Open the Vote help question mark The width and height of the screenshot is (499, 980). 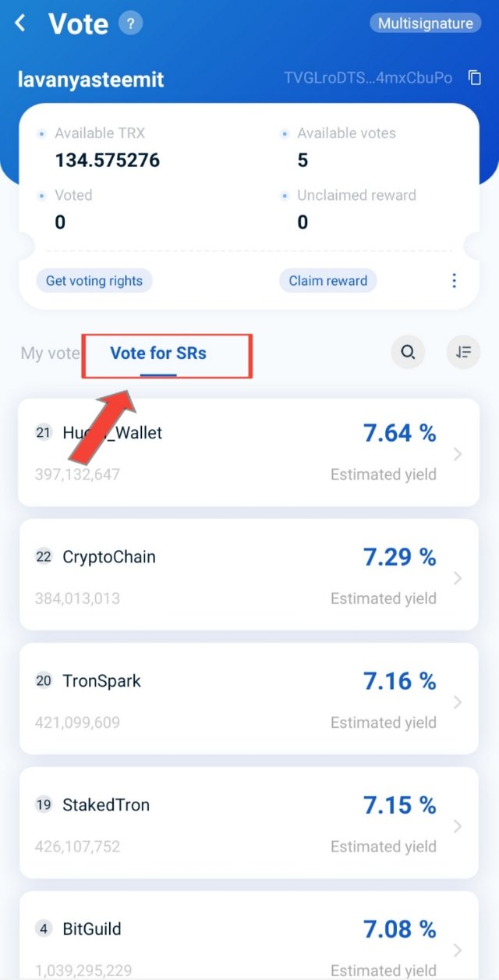point(130,23)
